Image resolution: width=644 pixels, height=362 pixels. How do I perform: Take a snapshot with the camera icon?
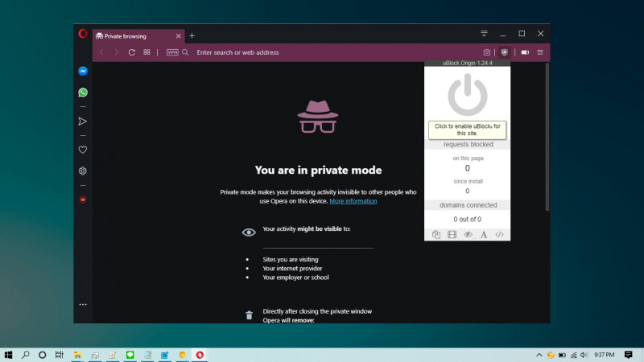(487, 52)
